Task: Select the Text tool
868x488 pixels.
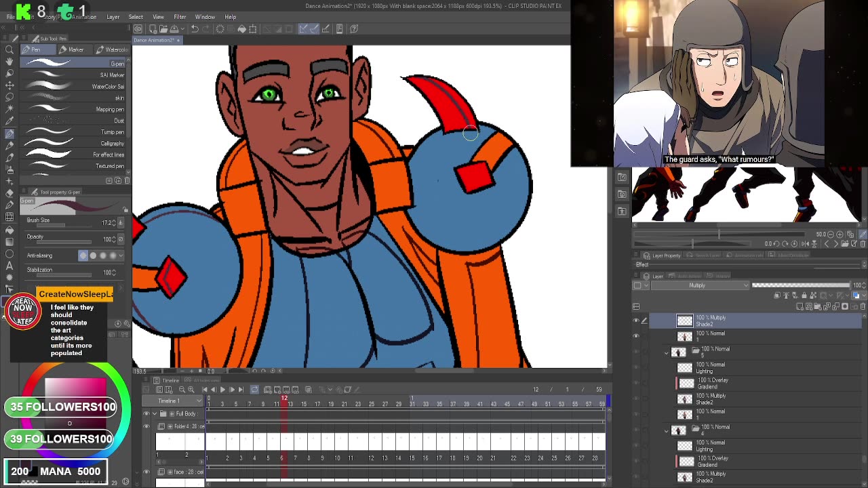Action: point(9,266)
